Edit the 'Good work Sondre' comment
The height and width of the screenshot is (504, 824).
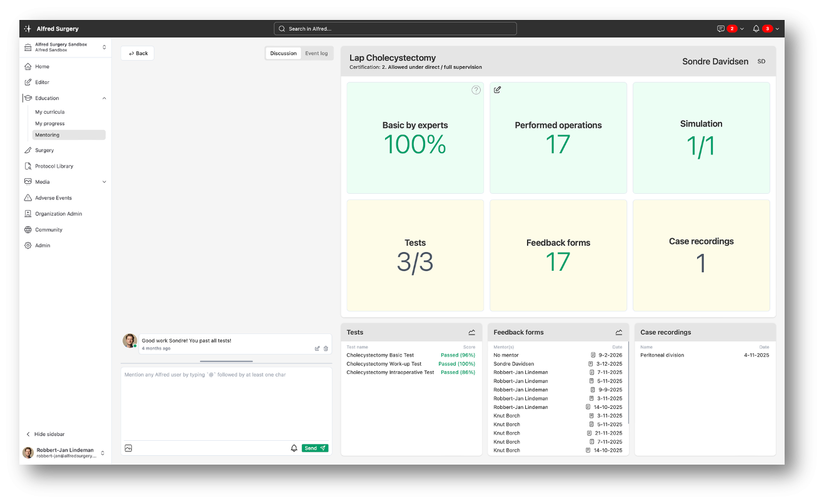pos(317,348)
